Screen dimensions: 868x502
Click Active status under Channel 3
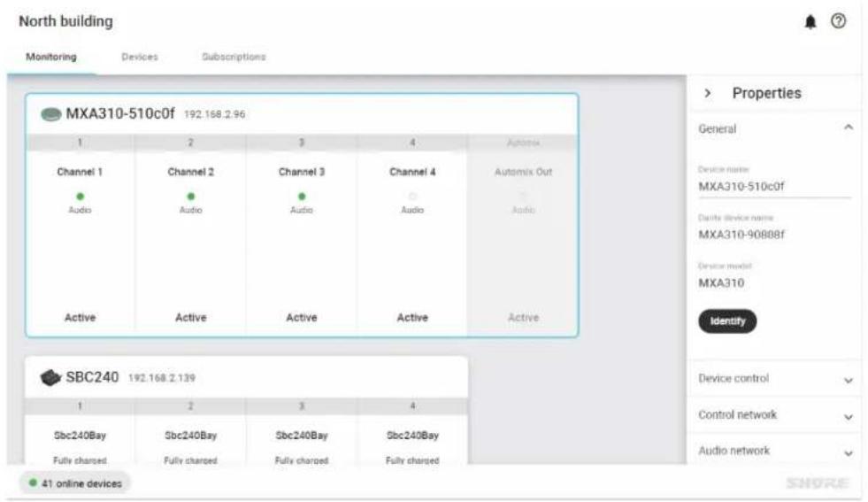(x=302, y=318)
